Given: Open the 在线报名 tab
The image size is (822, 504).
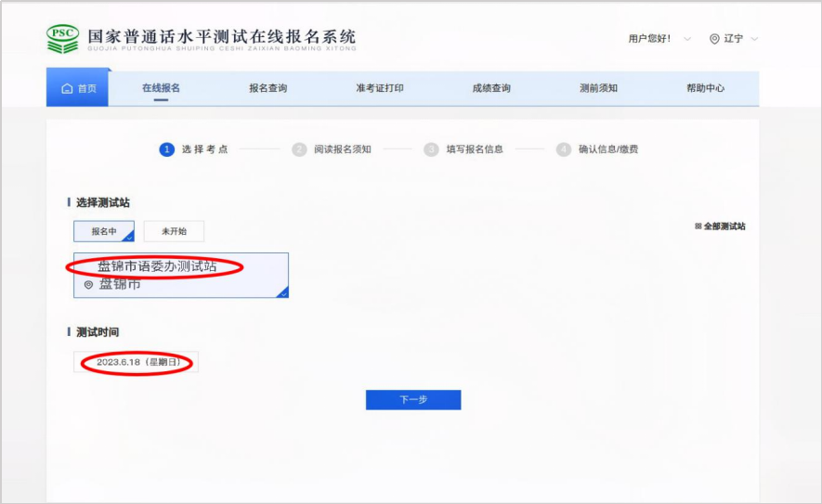Looking at the screenshot, I should click(x=161, y=88).
